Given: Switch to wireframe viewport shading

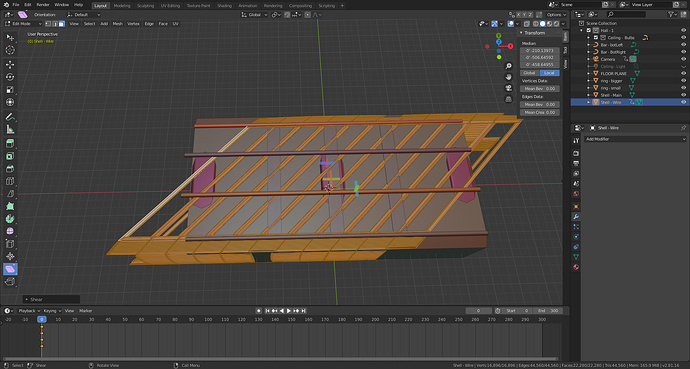Looking at the screenshot, I should point(536,24).
